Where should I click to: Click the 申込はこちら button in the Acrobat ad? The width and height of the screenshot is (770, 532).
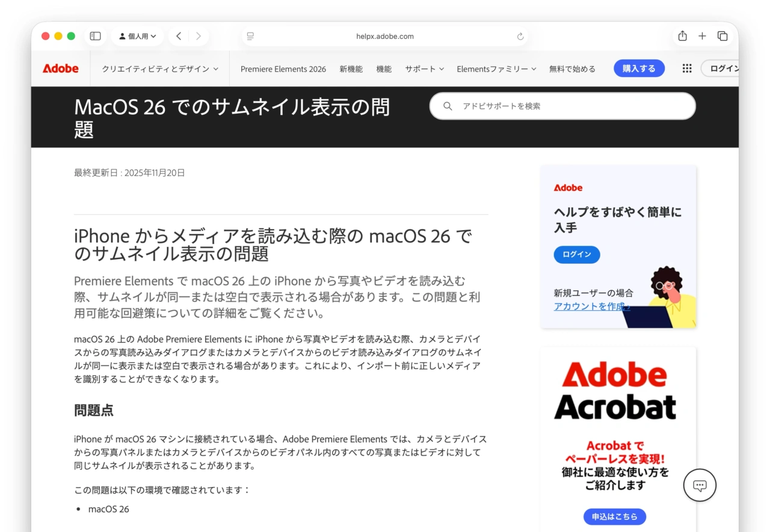615,516
